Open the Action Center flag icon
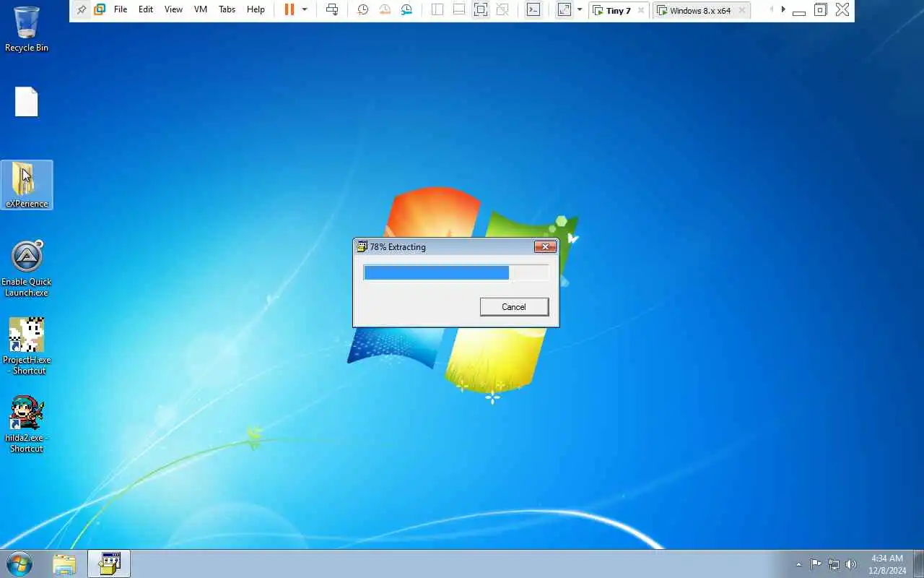This screenshot has height=578, width=924. [x=816, y=564]
